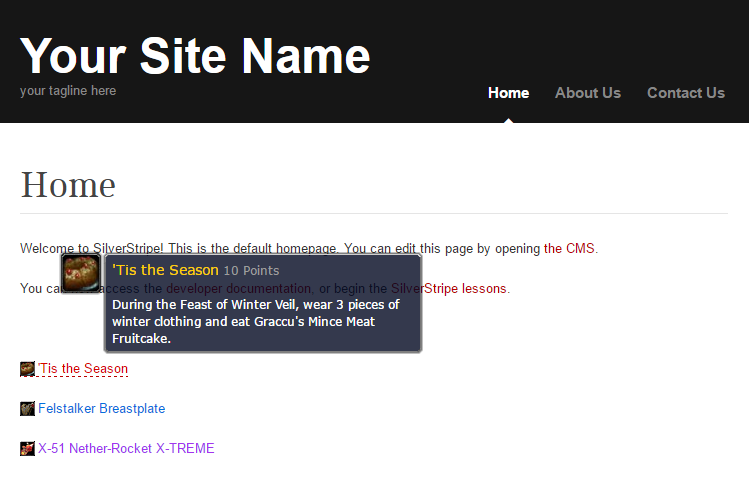Click the 'your tagline here' text
Viewport: 749px width, 484px height.
click(68, 91)
